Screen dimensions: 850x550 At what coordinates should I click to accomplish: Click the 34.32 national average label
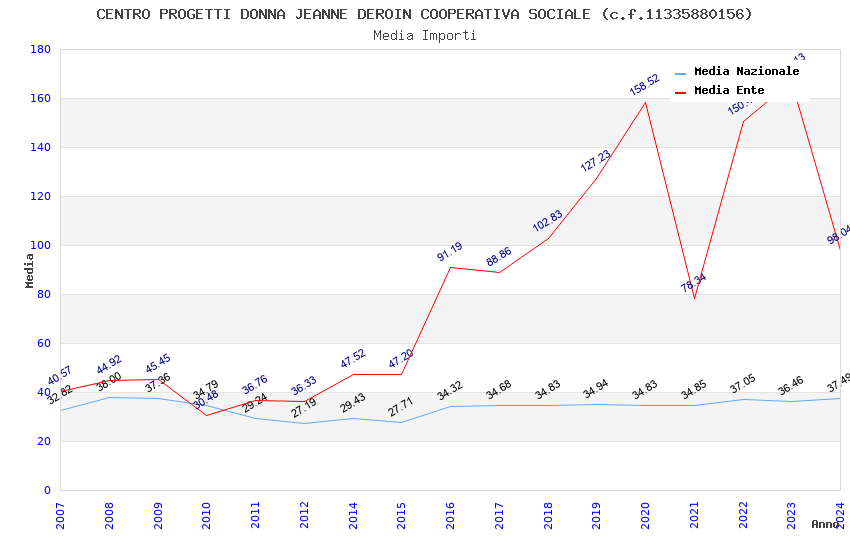click(450, 391)
